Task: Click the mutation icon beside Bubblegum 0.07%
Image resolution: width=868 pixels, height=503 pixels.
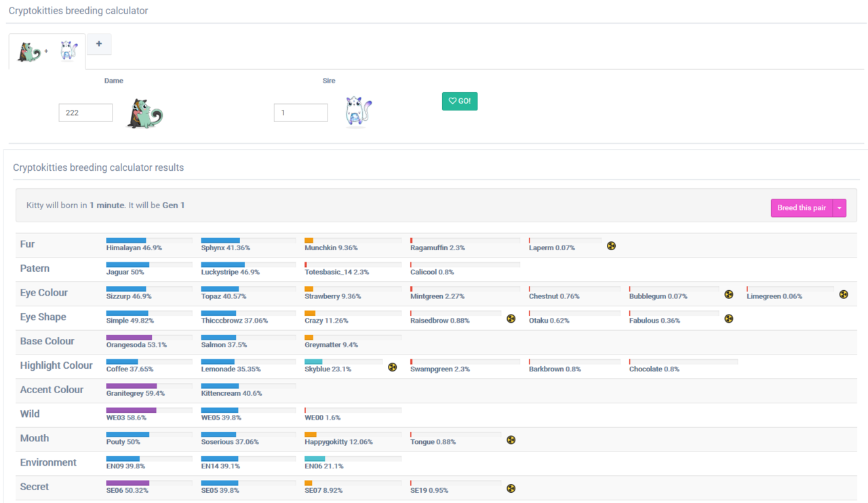Action: click(729, 295)
